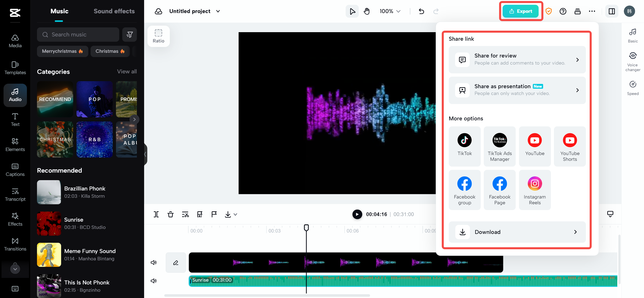
Task: Click View all next to Categories
Action: [x=127, y=72]
